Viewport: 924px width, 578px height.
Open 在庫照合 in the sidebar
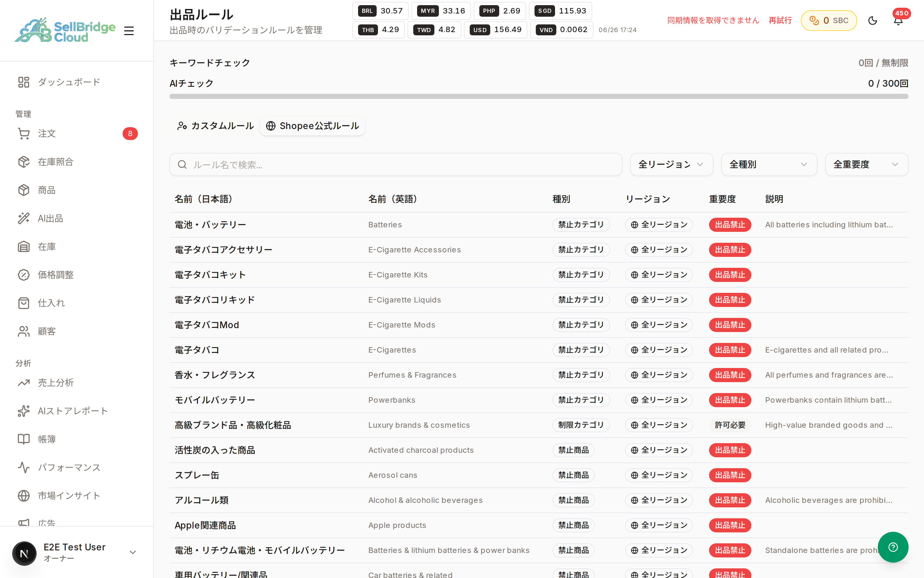point(77,162)
